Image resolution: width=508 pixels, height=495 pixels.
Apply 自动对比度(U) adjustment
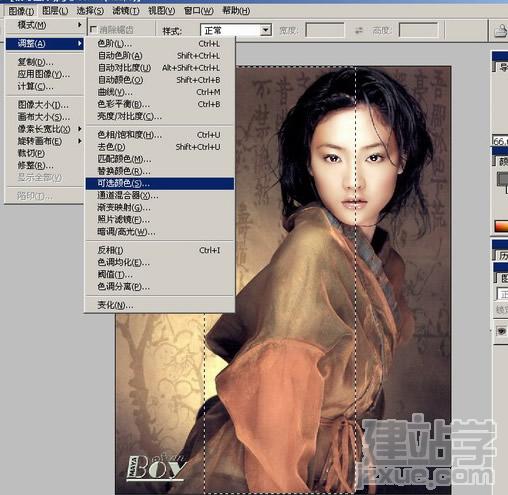pyautogui.click(x=160, y=68)
